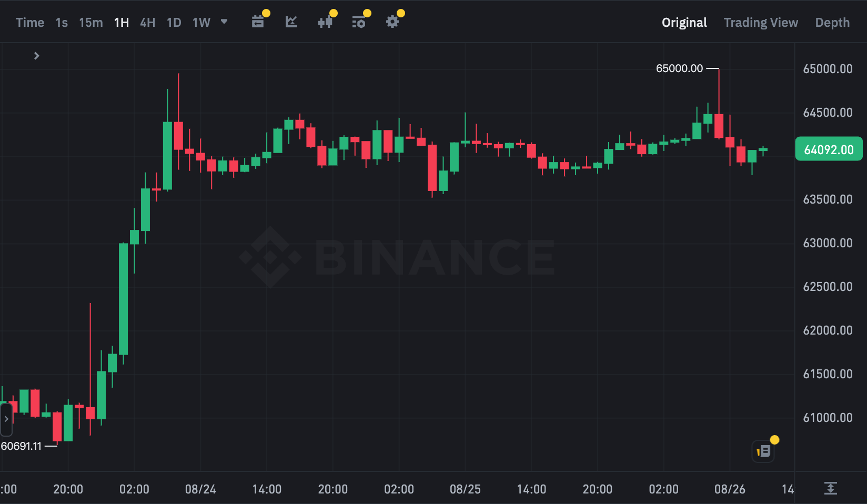Screen dimensions: 867x504
Task: Open the candlestick chart style icon
Action: click(325, 22)
